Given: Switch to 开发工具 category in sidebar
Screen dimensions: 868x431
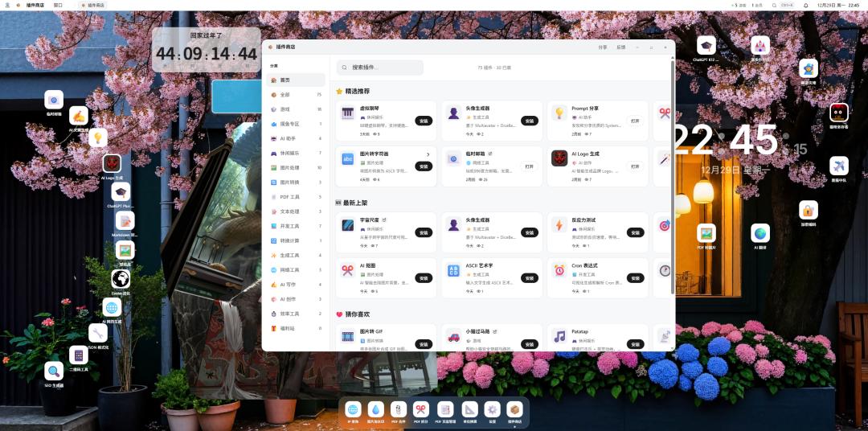Looking at the screenshot, I should point(289,226).
